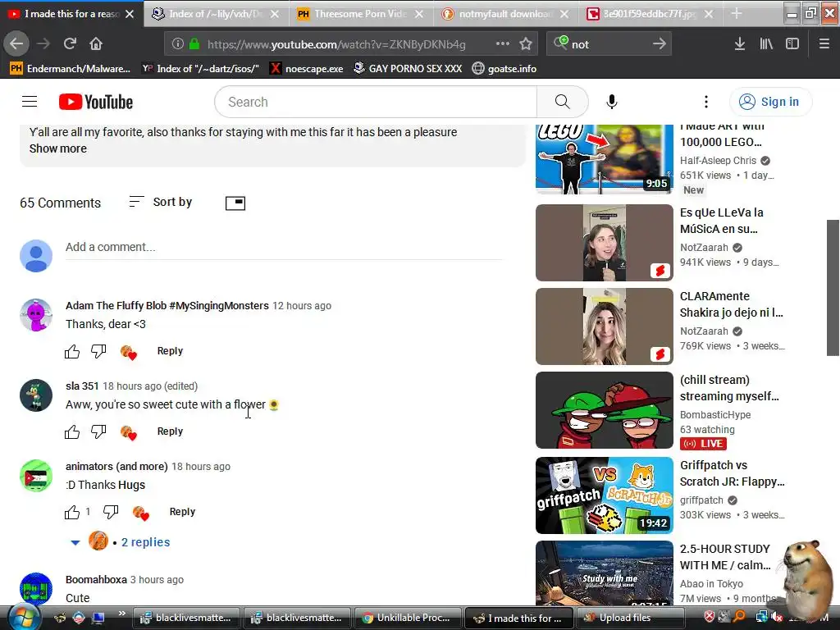Submit the browser search box arrow
Screen dimensions: 840x630
(x=660, y=44)
